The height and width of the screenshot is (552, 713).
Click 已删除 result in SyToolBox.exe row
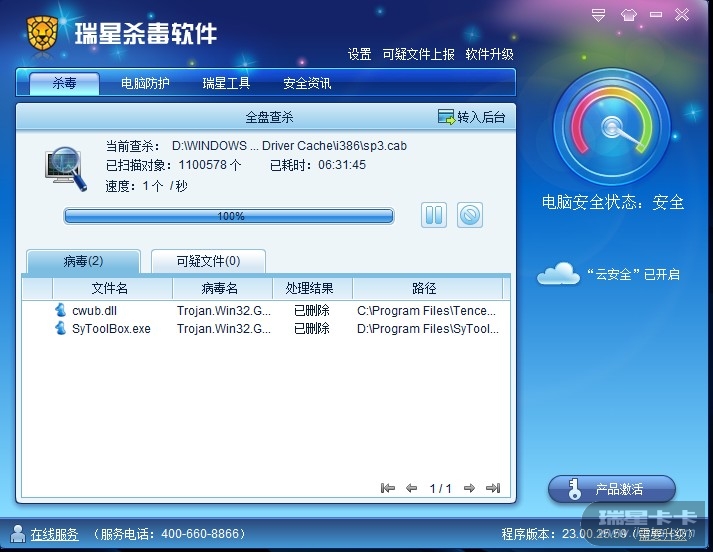click(311, 328)
